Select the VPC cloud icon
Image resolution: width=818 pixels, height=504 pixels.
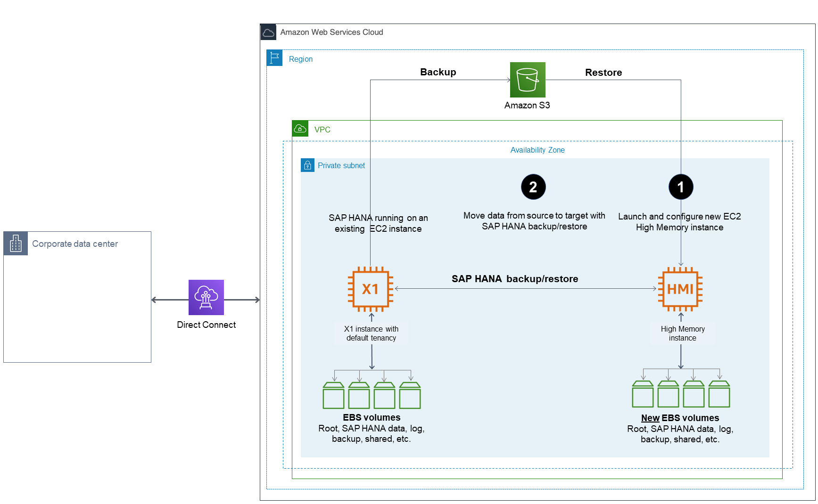[x=300, y=128]
